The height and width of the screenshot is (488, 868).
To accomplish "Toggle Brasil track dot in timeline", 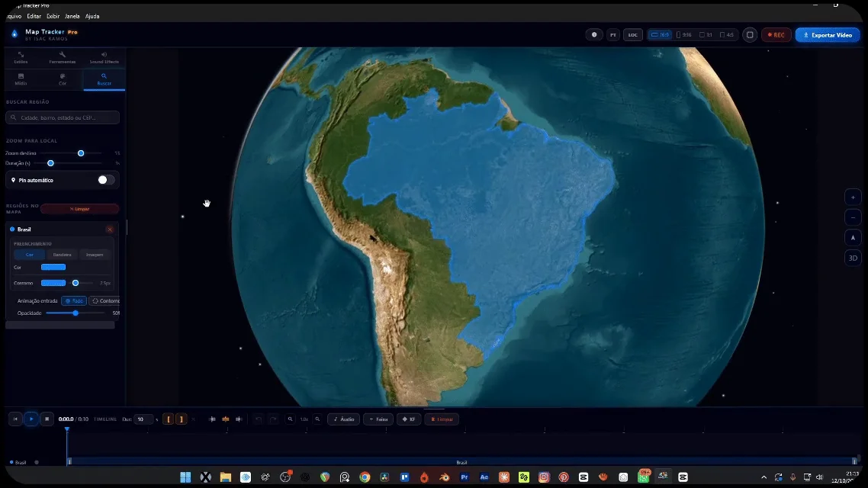I will point(37,462).
